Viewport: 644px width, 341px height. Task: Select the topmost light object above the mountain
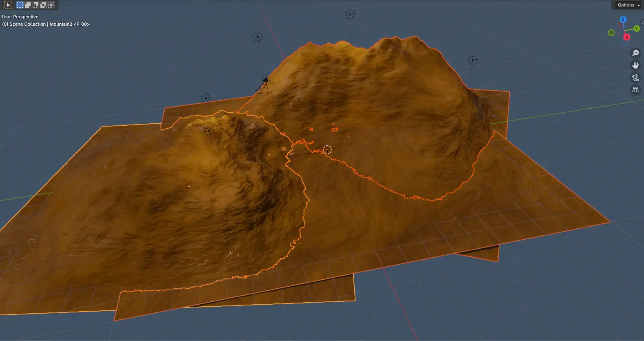[x=350, y=15]
